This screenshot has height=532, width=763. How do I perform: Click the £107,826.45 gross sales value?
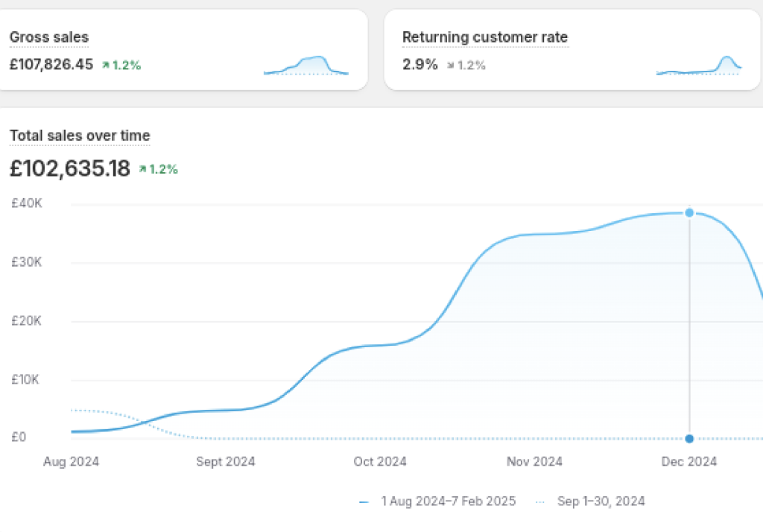coord(51,65)
